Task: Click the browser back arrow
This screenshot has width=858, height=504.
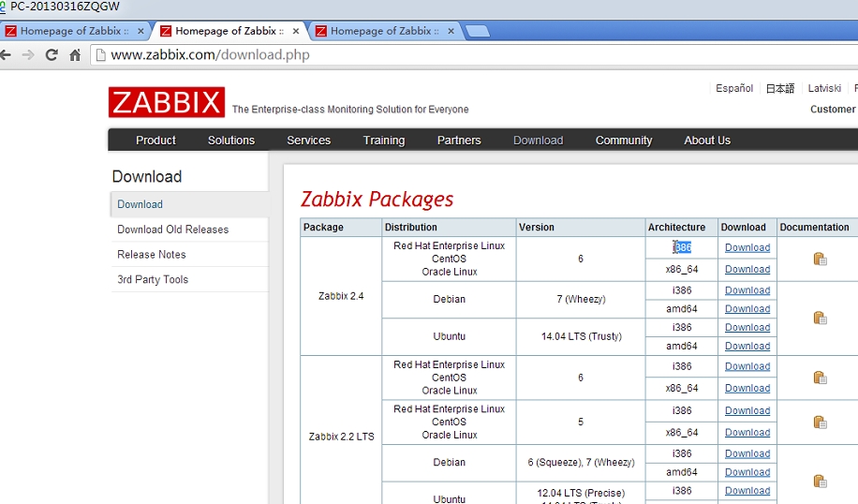Action: 6,54
